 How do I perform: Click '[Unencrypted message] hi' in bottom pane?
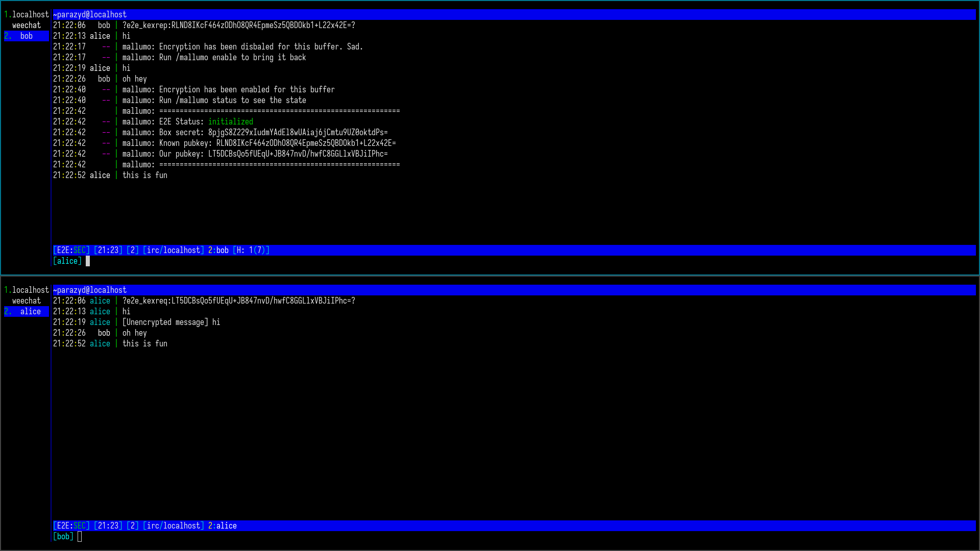(x=171, y=322)
